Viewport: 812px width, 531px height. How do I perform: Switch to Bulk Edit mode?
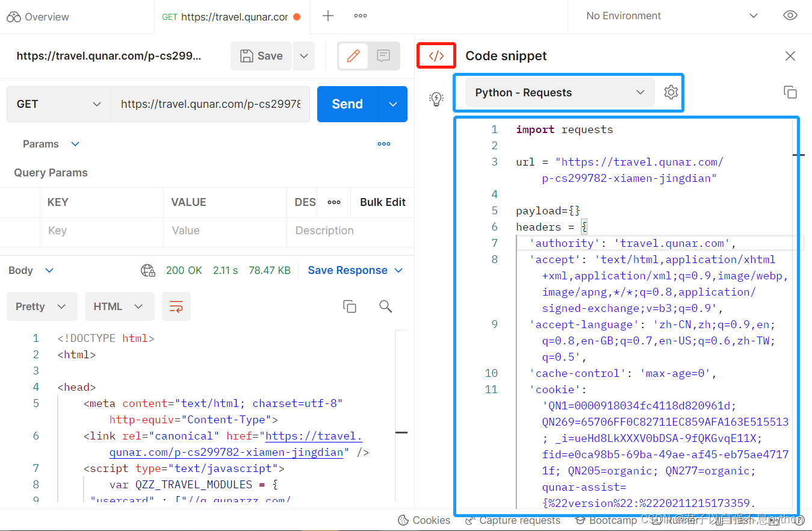point(383,202)
